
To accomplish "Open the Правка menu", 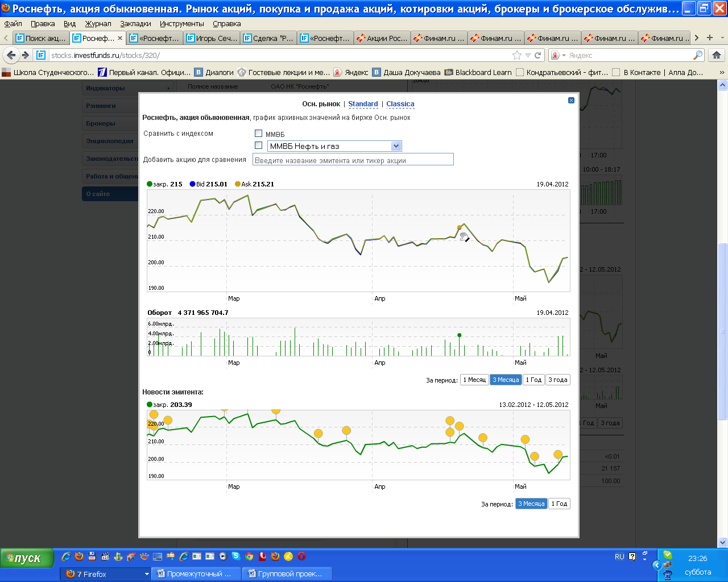I will [x=43, y=23].
